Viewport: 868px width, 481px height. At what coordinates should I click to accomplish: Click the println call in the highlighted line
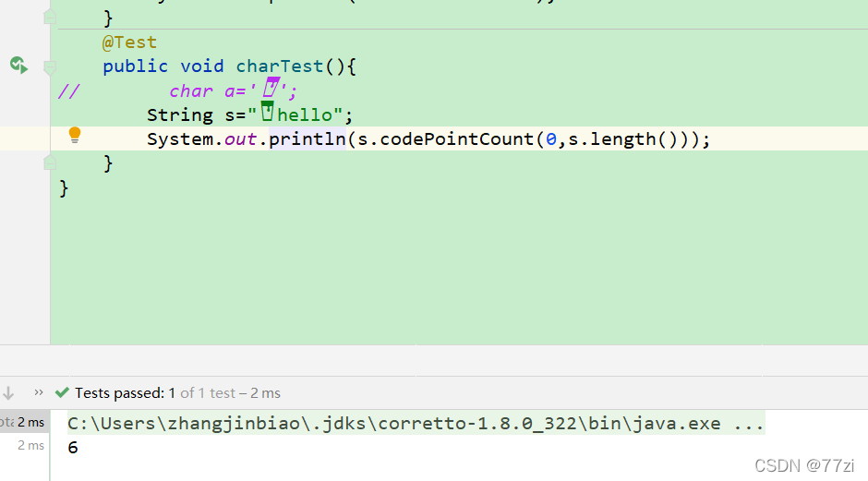tap(307, 138)
